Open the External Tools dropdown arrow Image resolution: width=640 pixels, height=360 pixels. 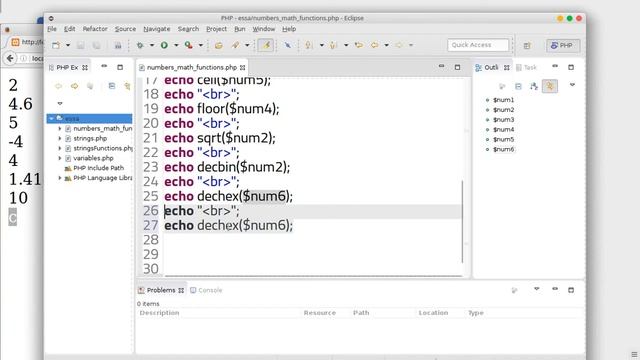click(x=200, y=45)
